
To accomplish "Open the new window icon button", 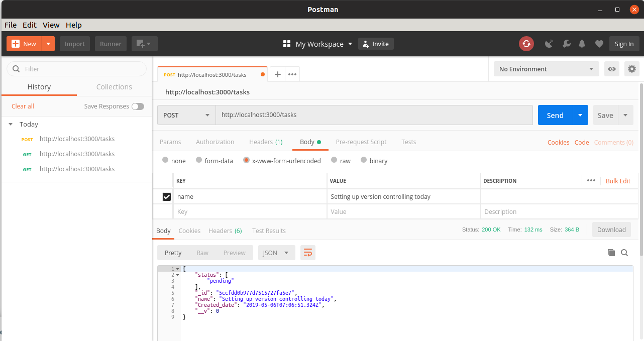I will [145, 44].
